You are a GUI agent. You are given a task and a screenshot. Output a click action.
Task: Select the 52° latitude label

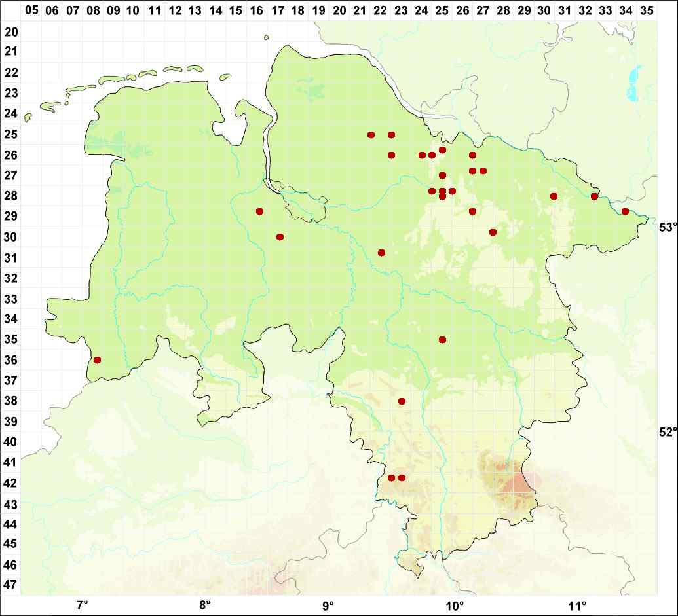667,432
